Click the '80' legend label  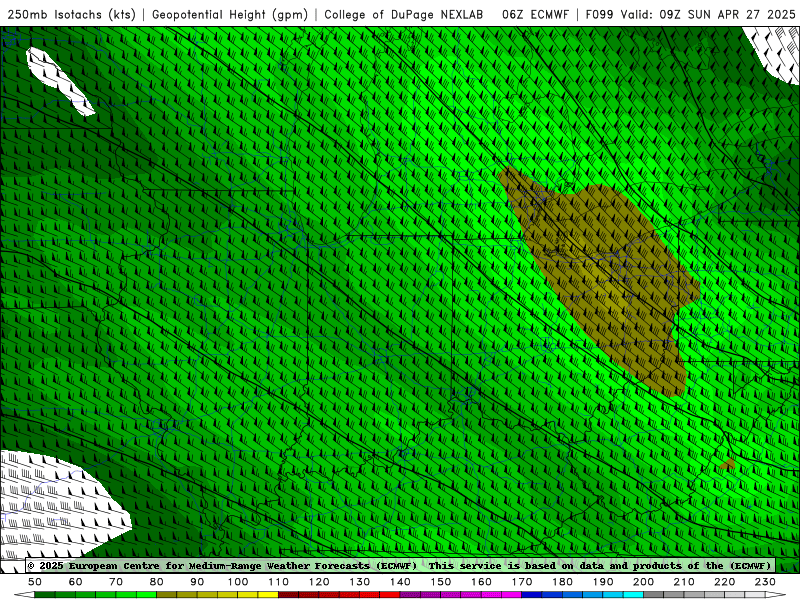(157, 582)
